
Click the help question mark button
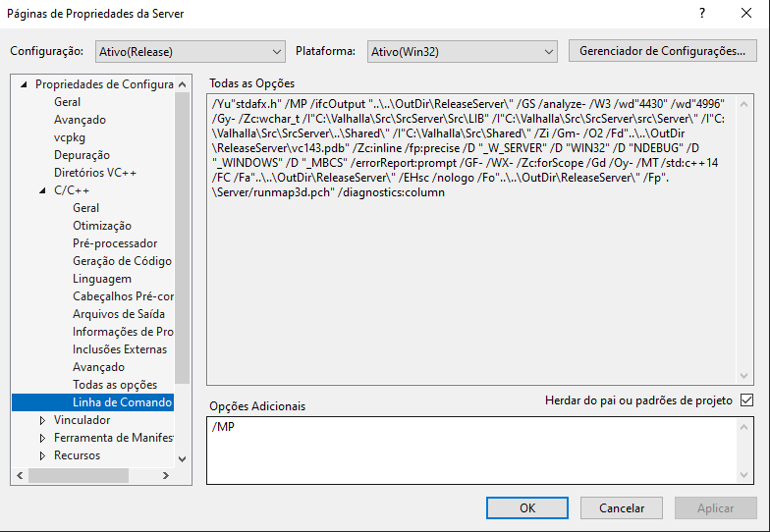point(701,14)
